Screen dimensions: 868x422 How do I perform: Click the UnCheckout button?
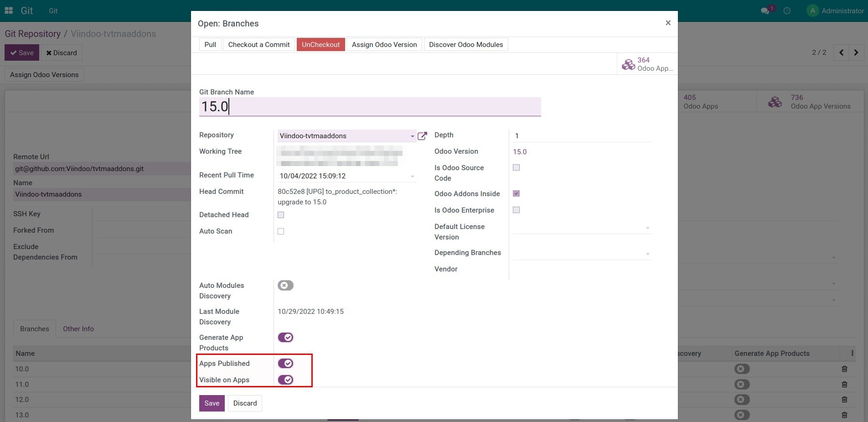pos(320,45)
